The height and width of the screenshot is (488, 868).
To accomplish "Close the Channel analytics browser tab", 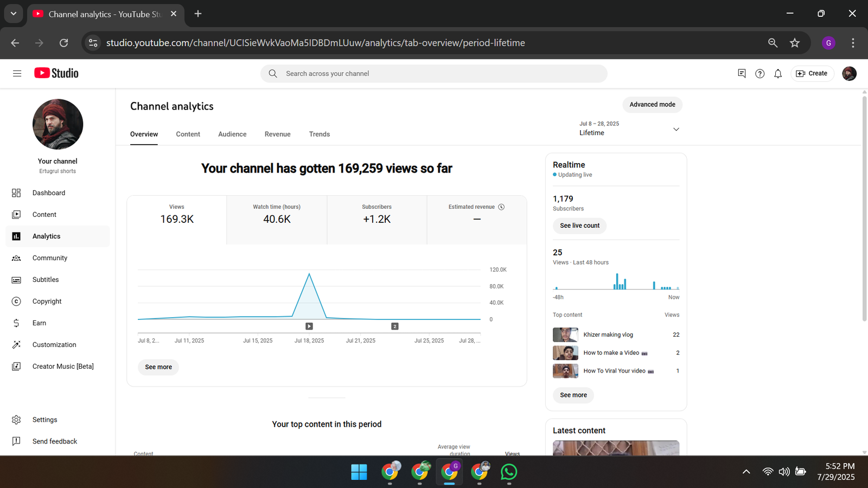I will click(x=174, y=14).
